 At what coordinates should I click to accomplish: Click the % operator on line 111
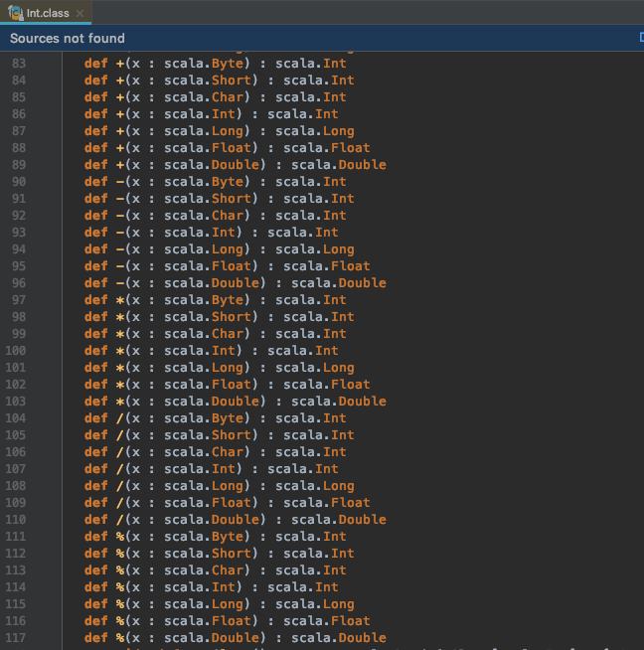[120, 537]
